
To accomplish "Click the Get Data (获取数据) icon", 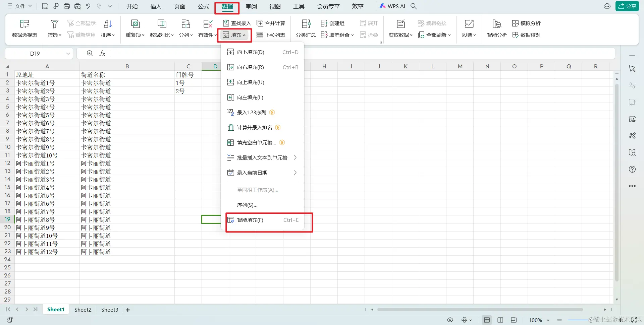I will (401, 24).
